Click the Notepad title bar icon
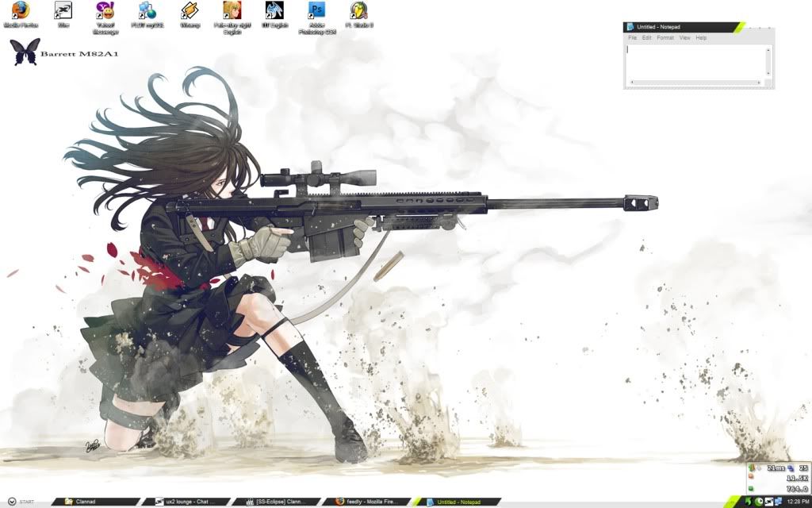Viewport: 812px width, 508px height. [630, 27]
